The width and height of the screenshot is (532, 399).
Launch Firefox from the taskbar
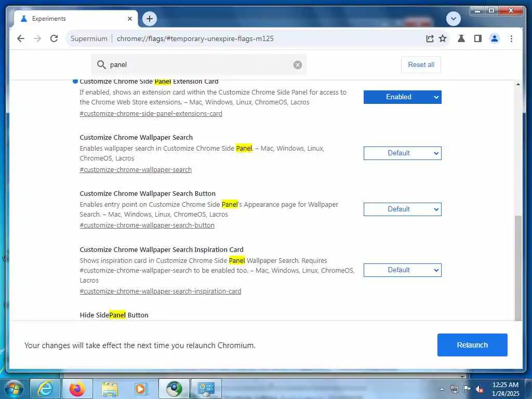coord(77,389)
